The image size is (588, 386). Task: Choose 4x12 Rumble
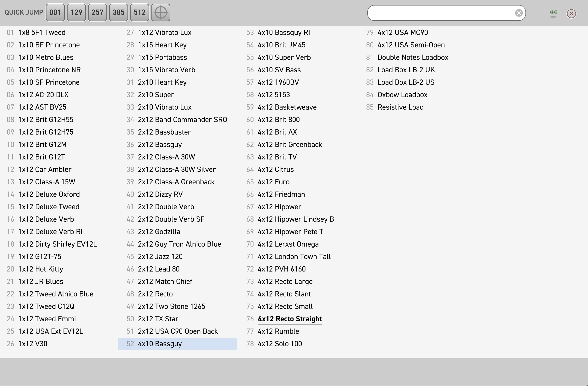(x=278, y=331)
